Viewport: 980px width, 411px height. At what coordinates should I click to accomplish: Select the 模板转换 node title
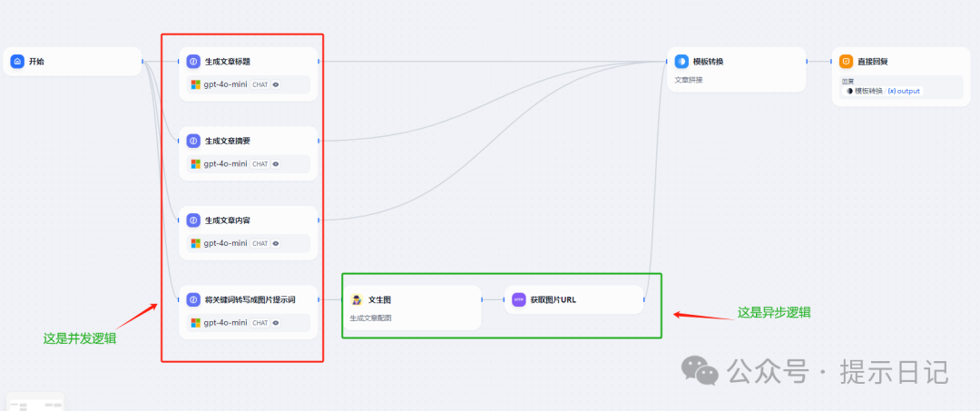(x=709, y=62)
